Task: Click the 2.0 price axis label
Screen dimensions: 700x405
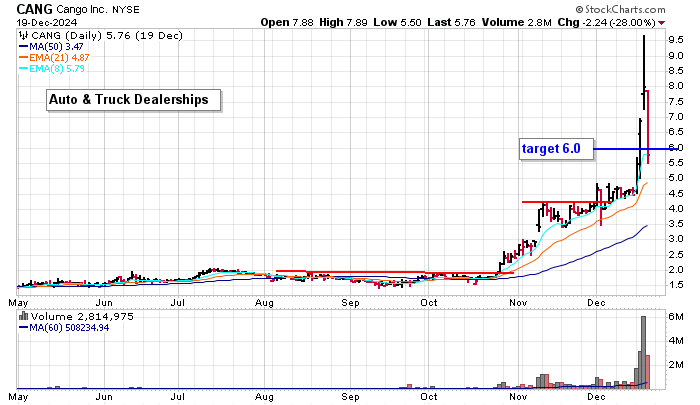Action: pos(676,270)
